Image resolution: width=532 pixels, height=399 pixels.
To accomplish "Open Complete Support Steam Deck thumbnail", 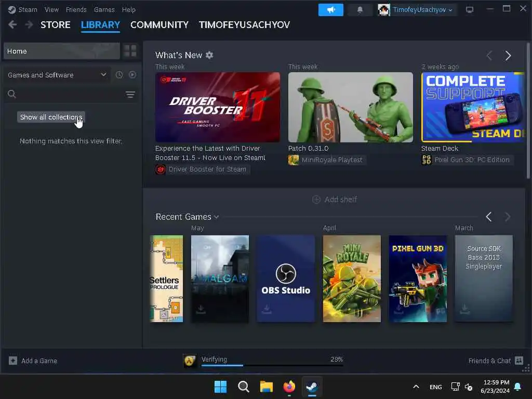I will 473,107.
